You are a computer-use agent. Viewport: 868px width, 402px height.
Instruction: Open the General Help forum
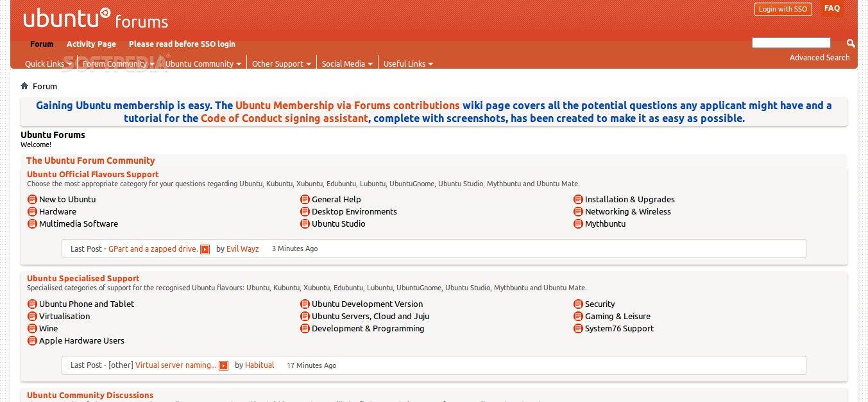[336, 199]
